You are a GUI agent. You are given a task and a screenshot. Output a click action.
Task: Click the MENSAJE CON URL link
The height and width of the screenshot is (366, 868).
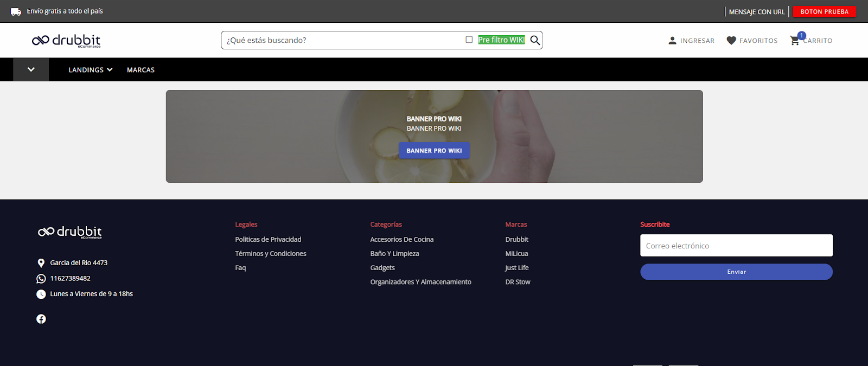[x=756, y=12]
